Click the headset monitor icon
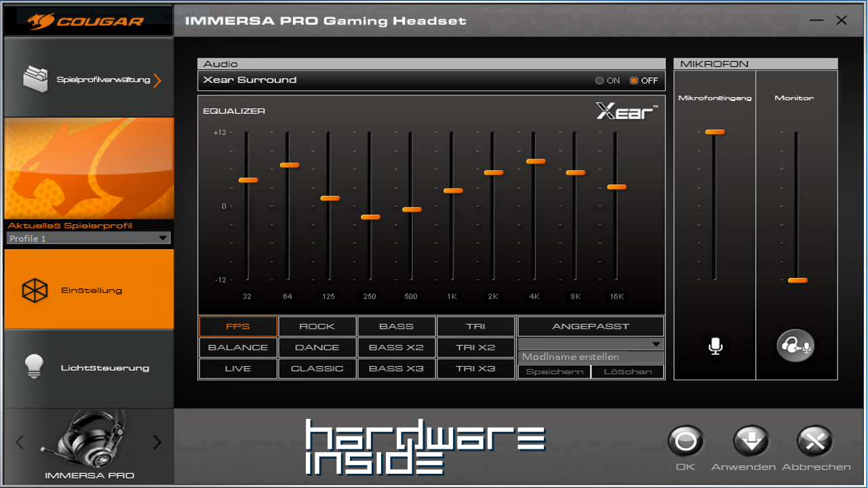Image resolution: width=868 pixels, height=488 pixels. (795, 346)
